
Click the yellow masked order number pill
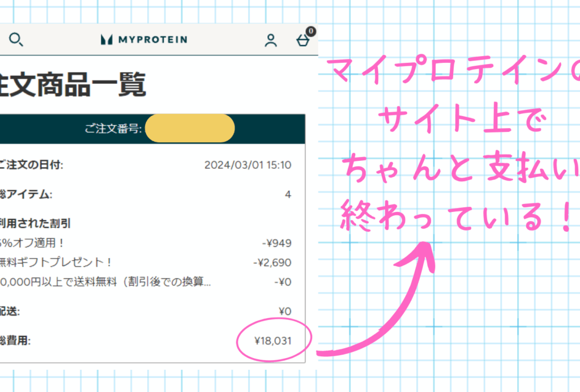tap(190, 128)
